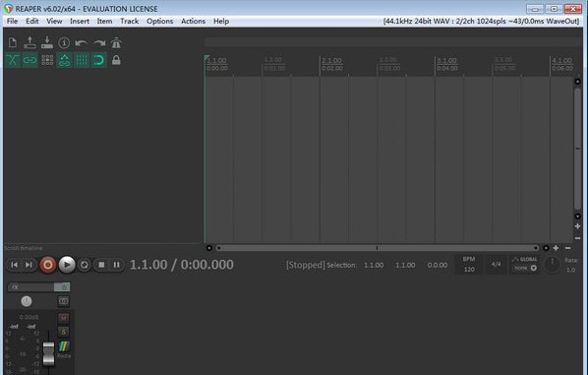Open the Edit menu
Screen dimensions: 588x375
click(31, 21)
